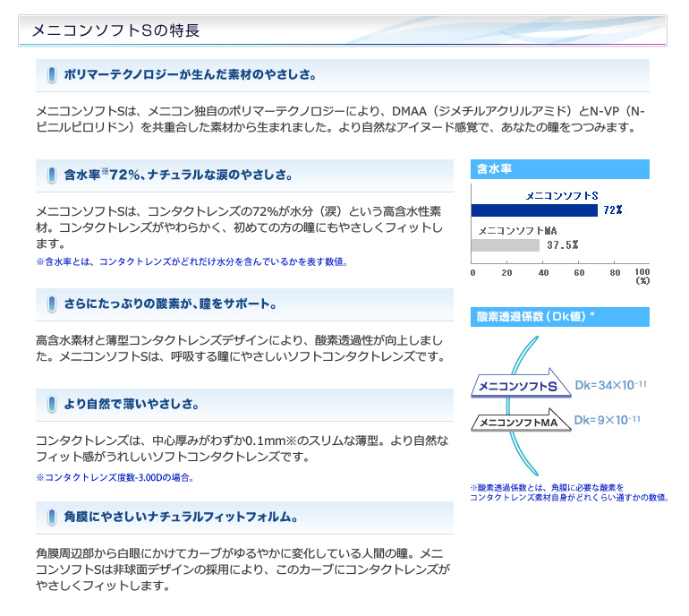Image resolution: width=689 pixels, height=616 pixels.
Task: Click the footnote ※コンタクトレンズ度数-3.00Dの場合。
Action: tap(115, 477)
